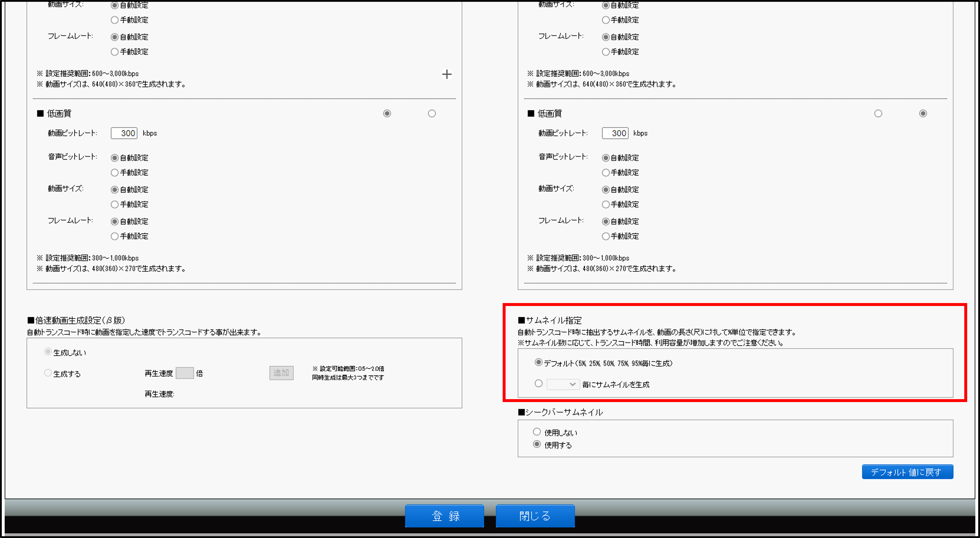Select first radio on right 低画質 header
Image resolution: width=980 pixels, height=538 pixels.
click(878, 113)
